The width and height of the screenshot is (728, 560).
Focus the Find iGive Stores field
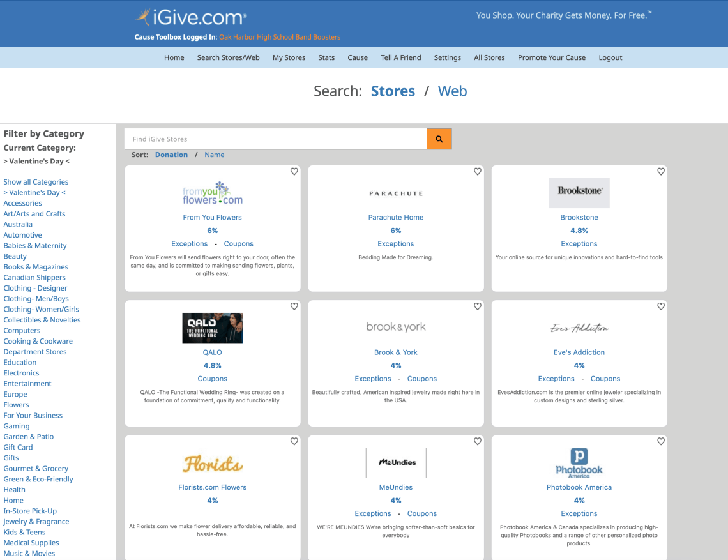click(275, 139)
